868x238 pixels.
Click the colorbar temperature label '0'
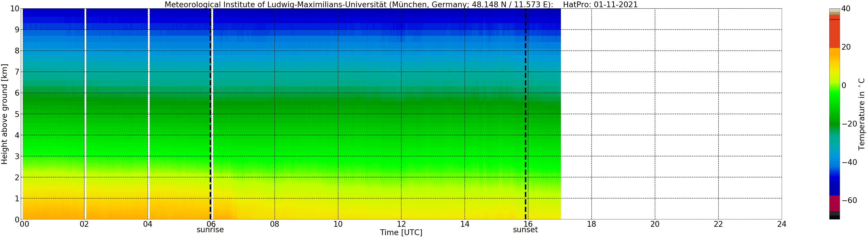pyautogui.click(x=844, y=85)
